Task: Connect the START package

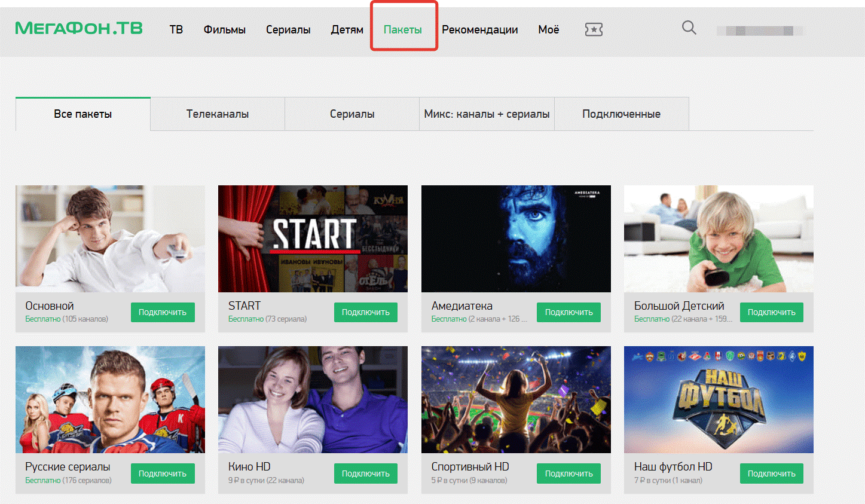Action: [x=365, y=312]
